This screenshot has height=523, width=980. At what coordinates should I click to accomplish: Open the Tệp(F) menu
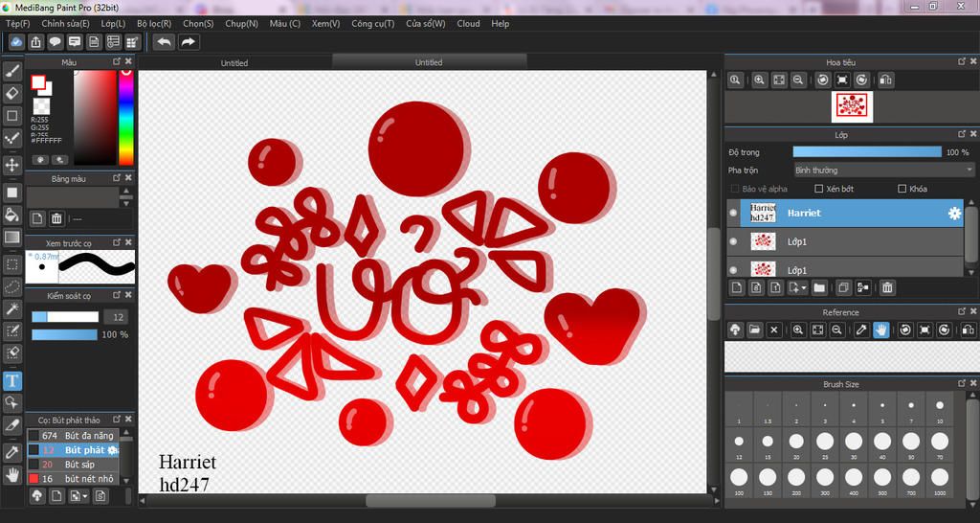pyautogui.click(x=18, y=24)
